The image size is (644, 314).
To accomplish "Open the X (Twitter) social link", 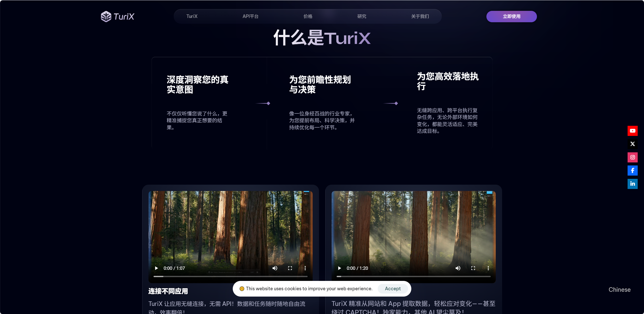I will [x=632, y=144].
